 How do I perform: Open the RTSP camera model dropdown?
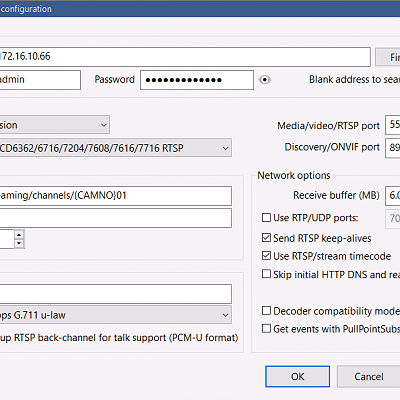pyautogui.click(x=115, y=148)
